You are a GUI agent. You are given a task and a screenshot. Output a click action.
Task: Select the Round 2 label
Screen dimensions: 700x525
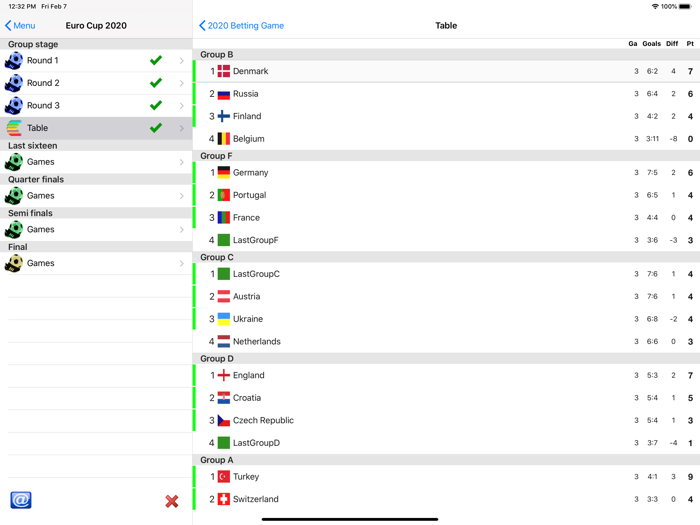coord(43,83)
